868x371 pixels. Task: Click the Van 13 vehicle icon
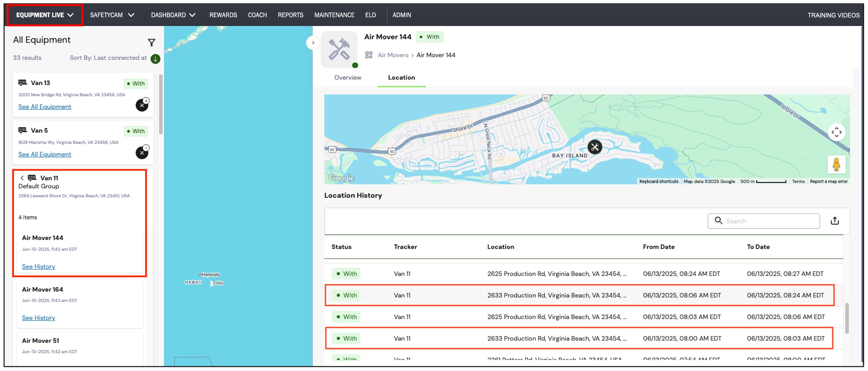22,82
